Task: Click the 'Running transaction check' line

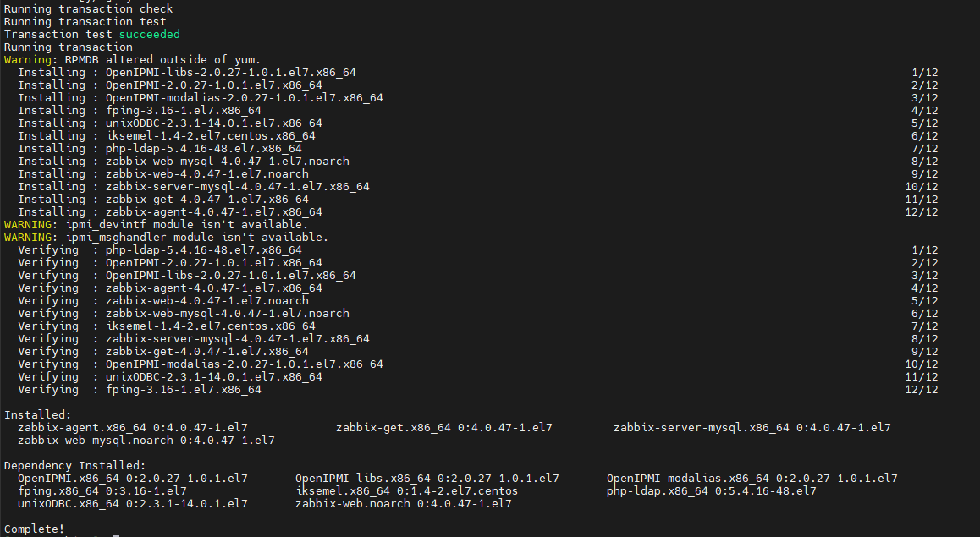Action: (x=88, y=9)
